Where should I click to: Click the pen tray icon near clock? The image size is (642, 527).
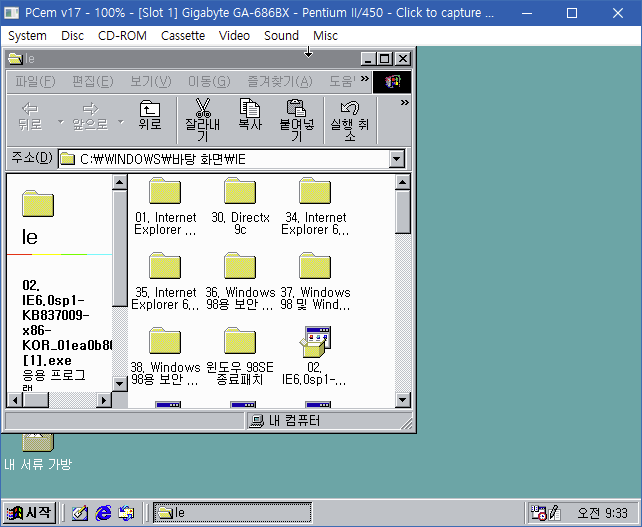[554, 513]
